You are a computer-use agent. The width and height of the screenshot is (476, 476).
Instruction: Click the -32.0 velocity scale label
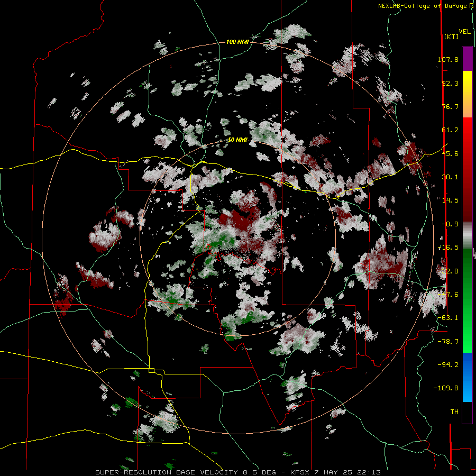point(448,271)
